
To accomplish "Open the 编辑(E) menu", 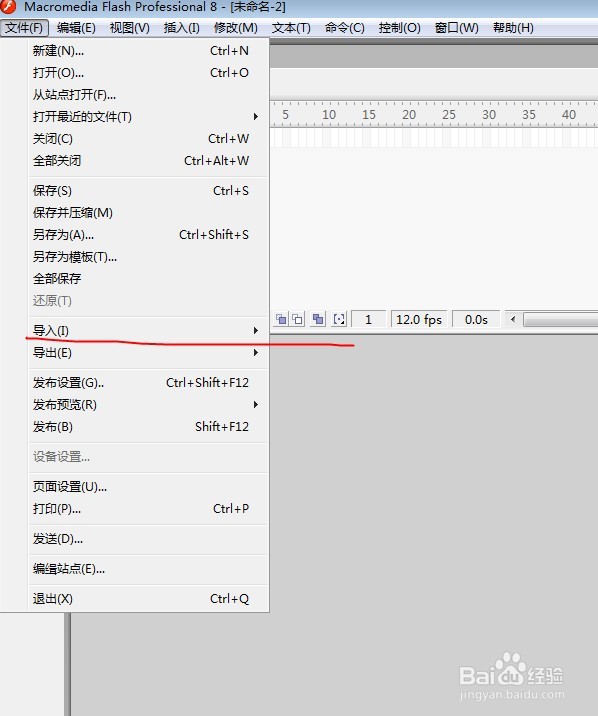I will coord(76,28).
